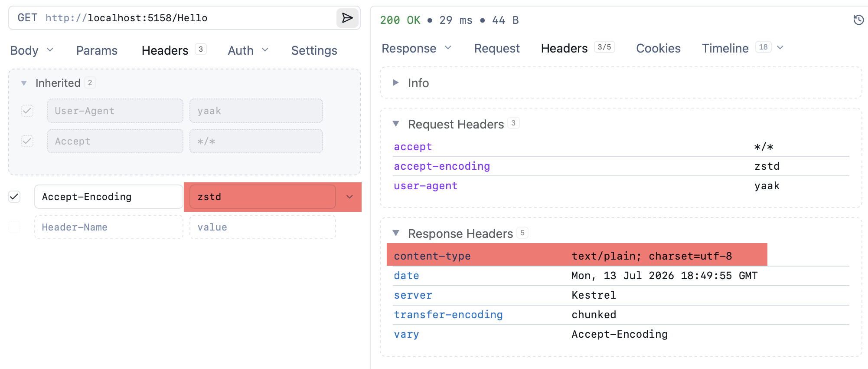Image resolution: width=868 pixels, height=369 pixels.
Task: Collapse the Request Headers section
Action: coord(396,124)
